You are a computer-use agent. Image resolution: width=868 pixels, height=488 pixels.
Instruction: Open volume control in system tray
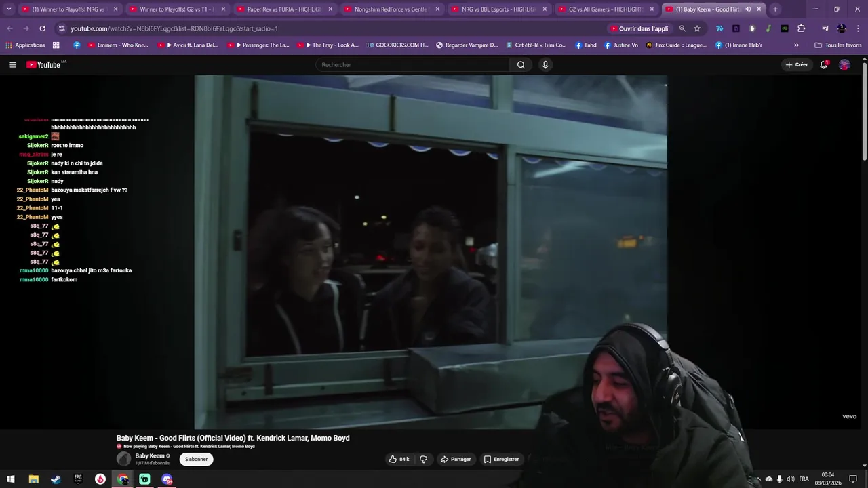(791, 479)
